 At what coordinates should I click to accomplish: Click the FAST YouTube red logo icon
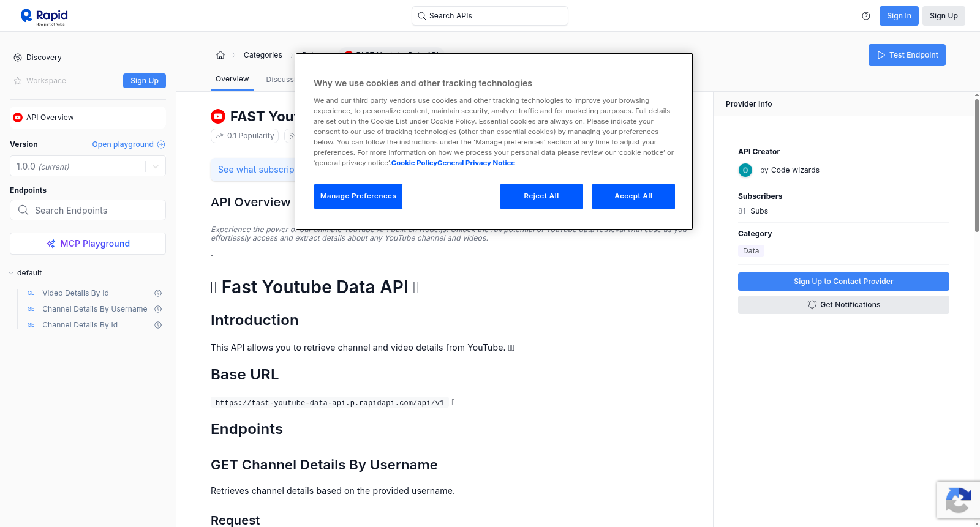[x=218, y=116]
